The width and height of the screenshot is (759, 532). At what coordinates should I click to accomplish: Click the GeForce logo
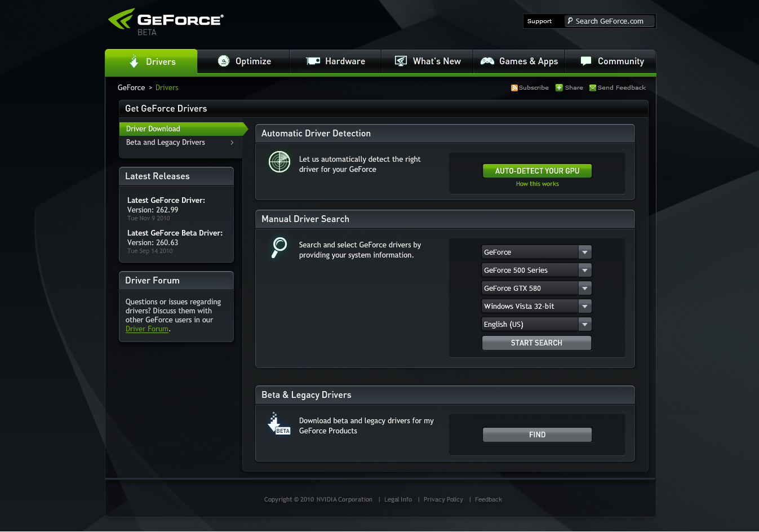pyautogui.click(x=166, y=22)
